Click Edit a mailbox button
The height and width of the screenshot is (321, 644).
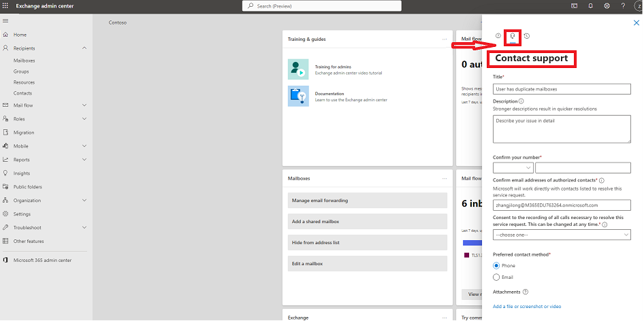pyautogui.click(x=367, y=263)
